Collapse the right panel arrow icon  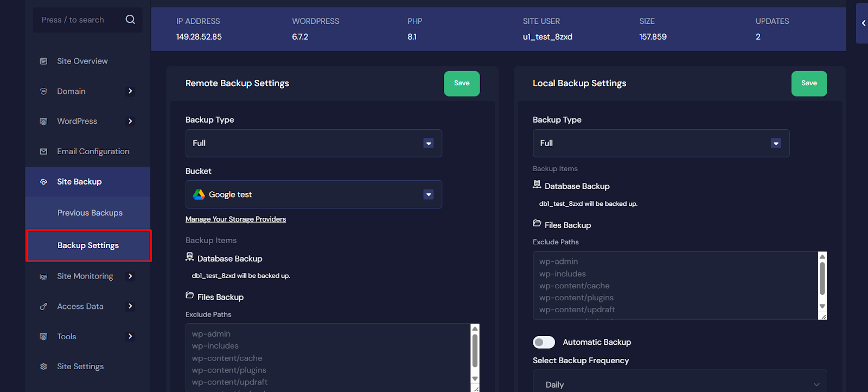click(863, 23)
